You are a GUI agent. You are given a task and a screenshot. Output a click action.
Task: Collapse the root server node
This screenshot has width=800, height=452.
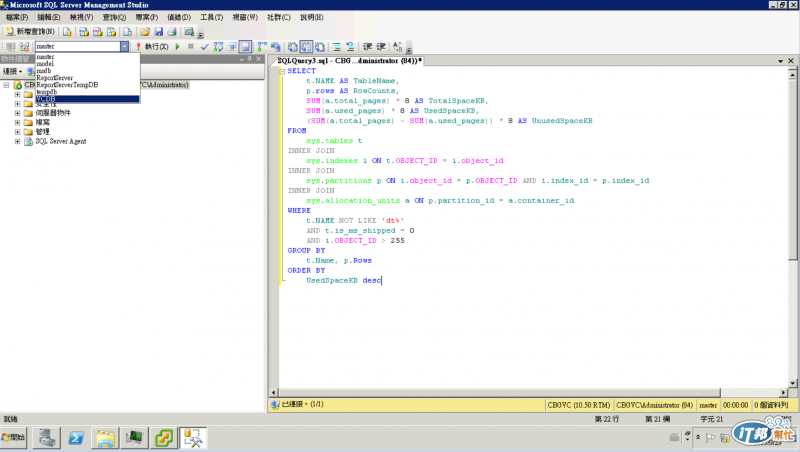click(6, 85)
